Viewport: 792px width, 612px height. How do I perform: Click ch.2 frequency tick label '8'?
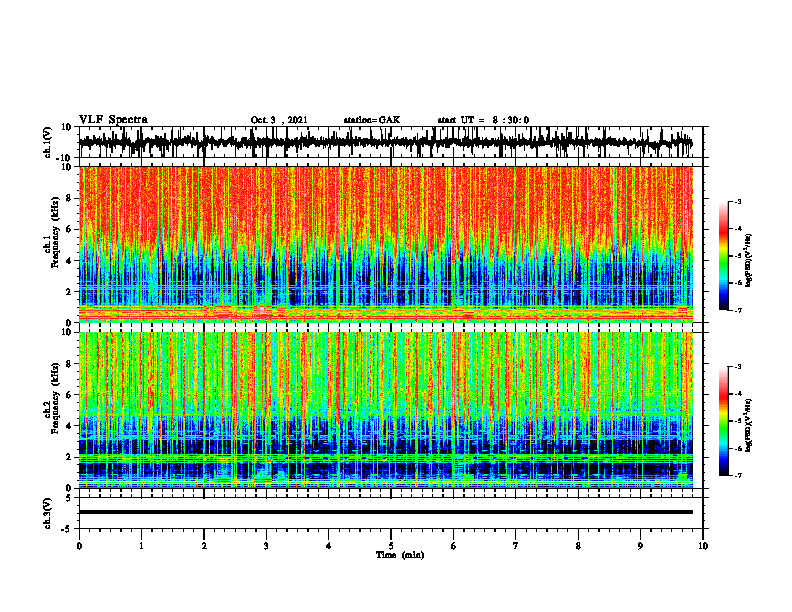[70, 364]
